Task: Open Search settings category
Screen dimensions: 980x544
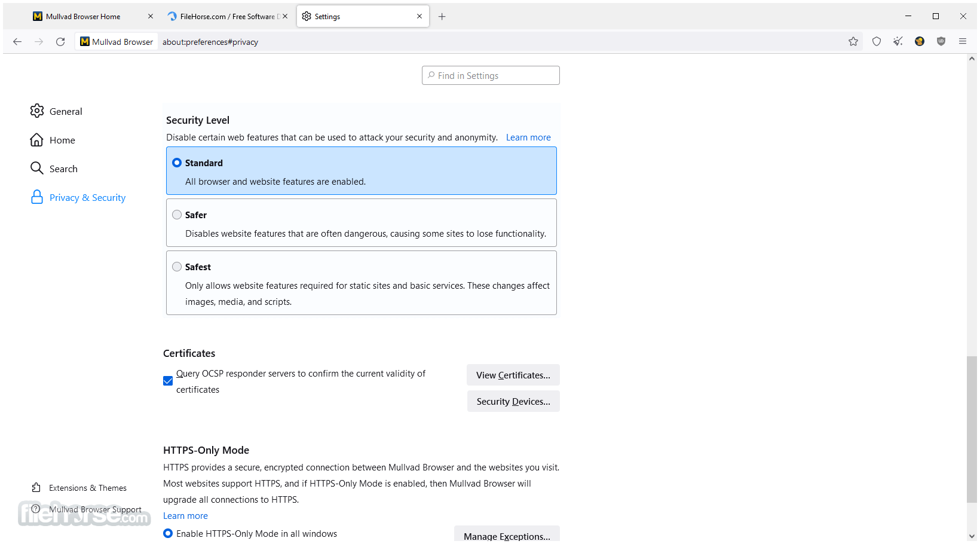Action: (x=63, y=169)
